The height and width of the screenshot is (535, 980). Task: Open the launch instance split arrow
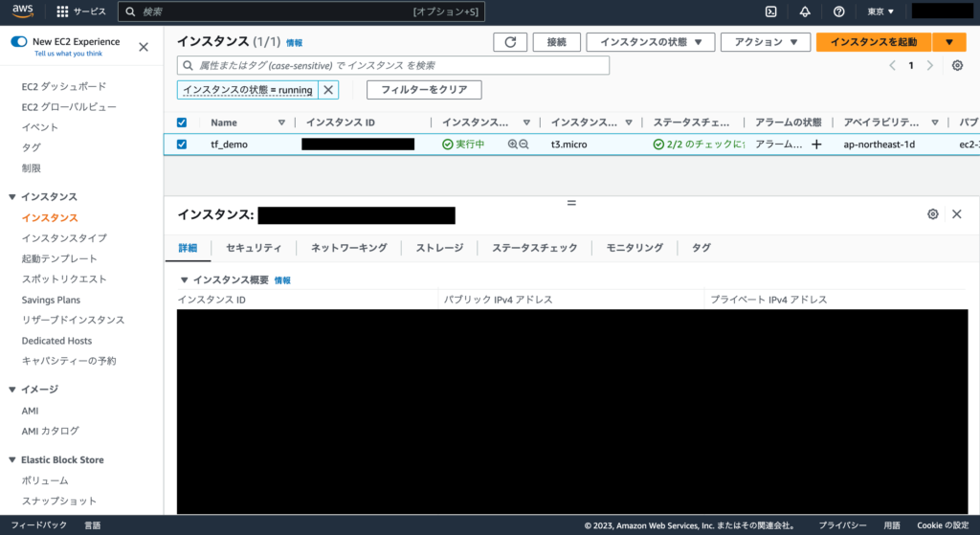click(x=948, y=42)
